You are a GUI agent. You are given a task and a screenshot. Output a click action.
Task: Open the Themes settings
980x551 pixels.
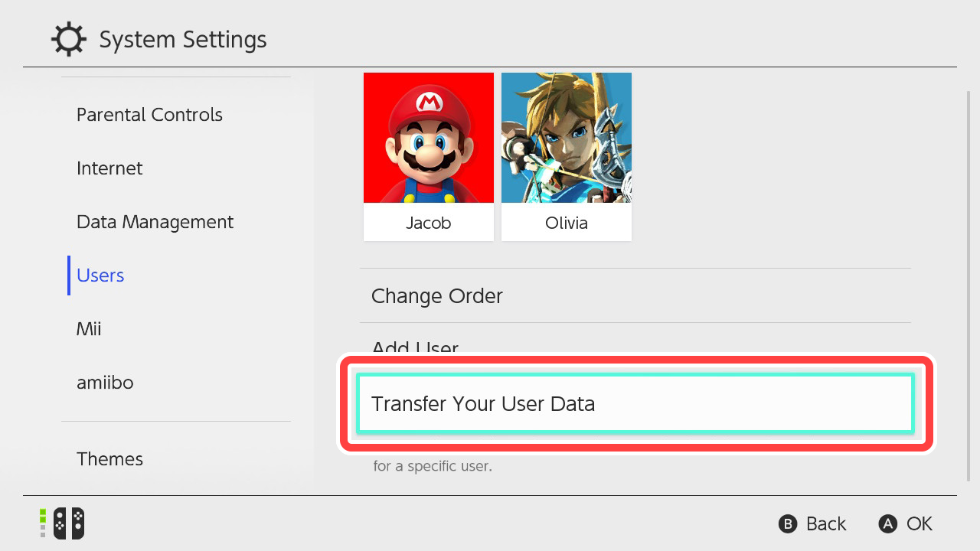point(109,459)
